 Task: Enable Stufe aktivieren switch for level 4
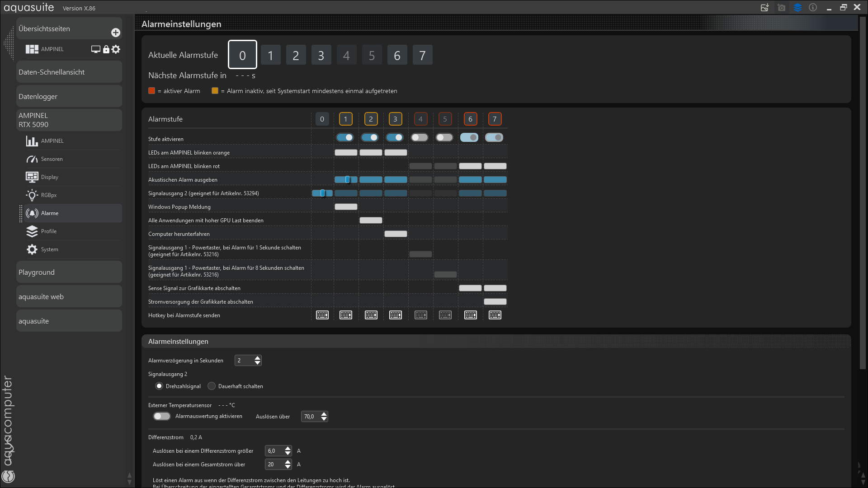(420, 137)
